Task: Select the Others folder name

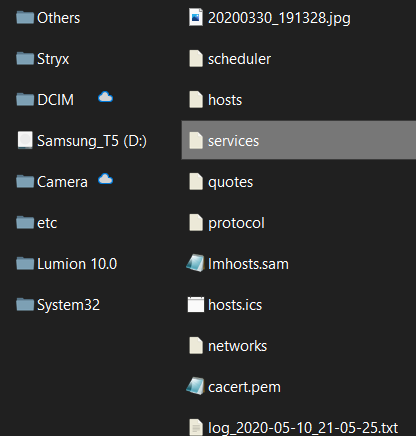Action: coord(59,18)
